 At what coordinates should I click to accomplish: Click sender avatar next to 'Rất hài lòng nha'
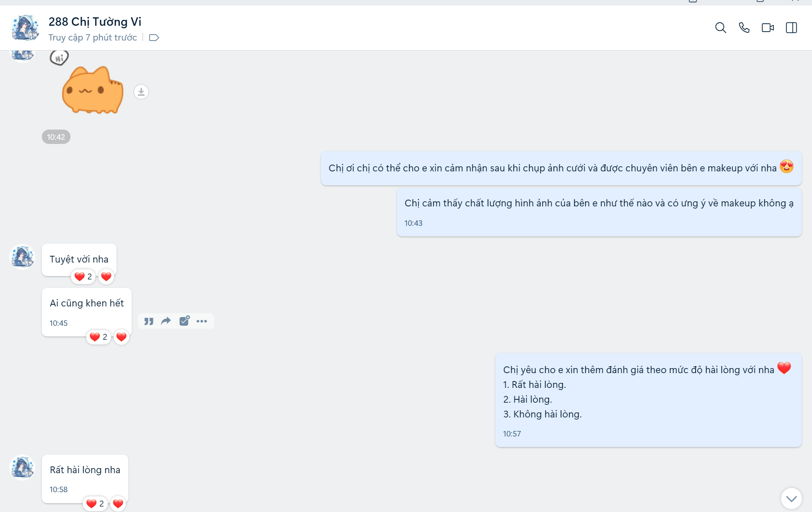click(22, 467)
